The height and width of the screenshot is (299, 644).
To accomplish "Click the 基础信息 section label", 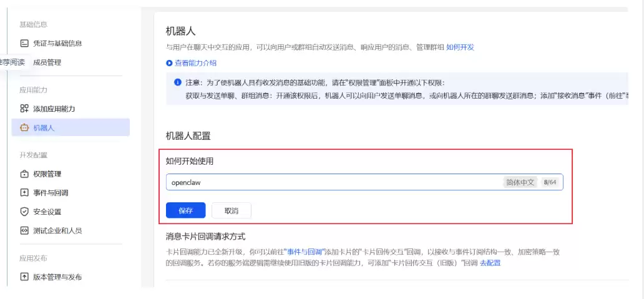I will click(33, 24).
